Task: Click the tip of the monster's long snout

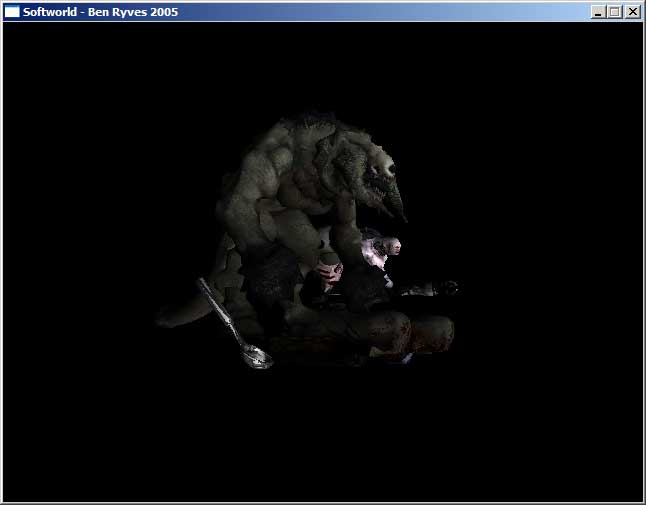Action: click(x=400, y=217)
